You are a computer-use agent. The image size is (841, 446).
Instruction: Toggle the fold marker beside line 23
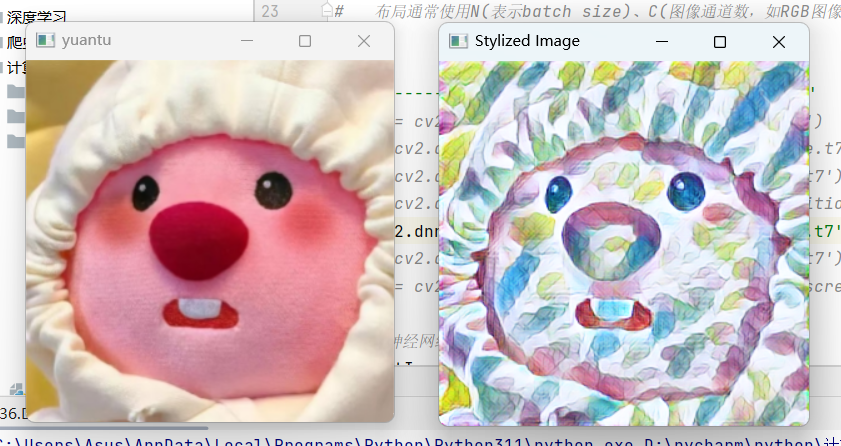point(327,11)
